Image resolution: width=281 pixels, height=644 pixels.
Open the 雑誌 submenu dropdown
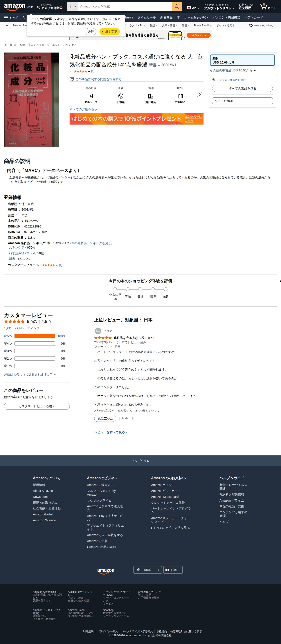point(153,25)
